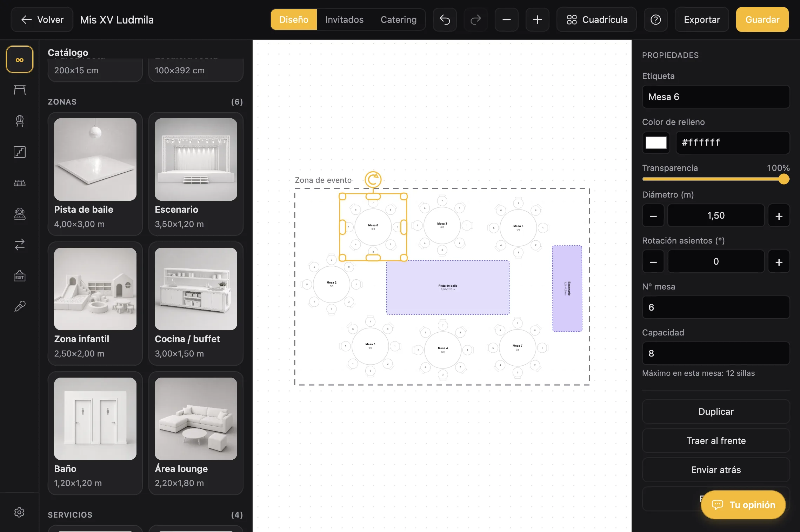This screenshot has height=532, width=800.
Task: Click the Exportar button
Action: (702, 20)
